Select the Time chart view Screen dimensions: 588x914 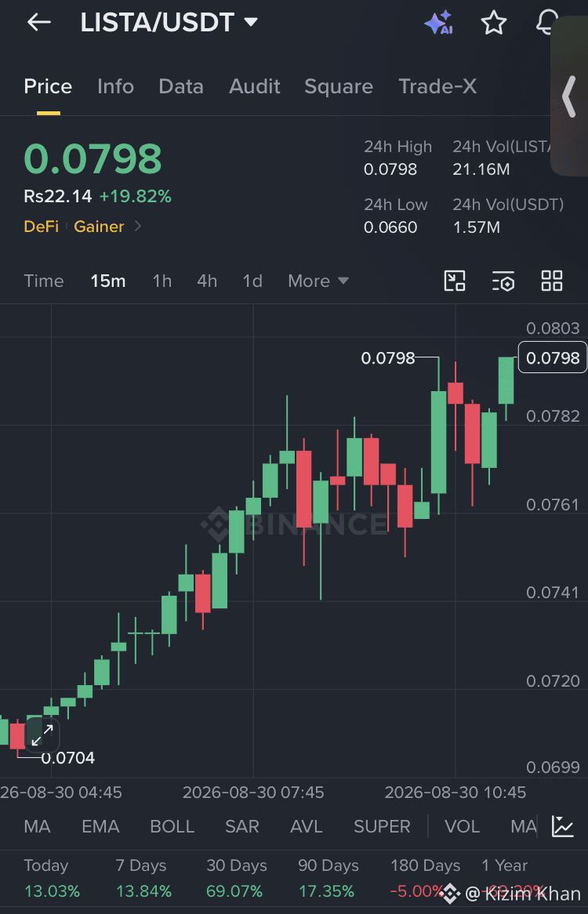(x=44, y=281)
